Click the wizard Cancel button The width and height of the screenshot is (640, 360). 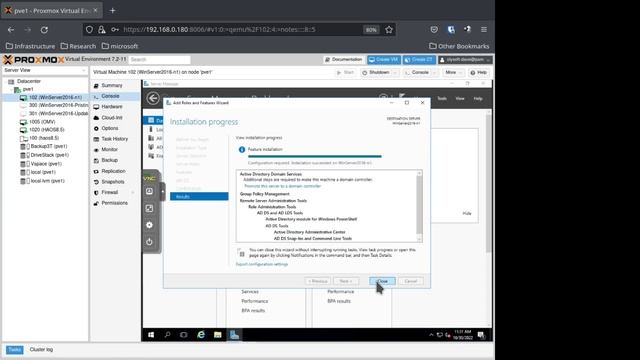[x=411, y=281]
